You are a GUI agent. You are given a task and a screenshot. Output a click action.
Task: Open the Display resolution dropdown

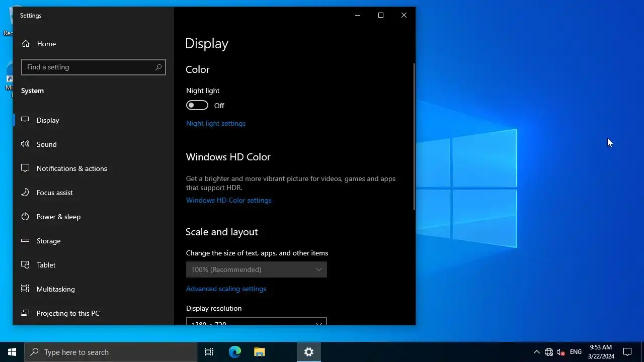coord(257,321)
